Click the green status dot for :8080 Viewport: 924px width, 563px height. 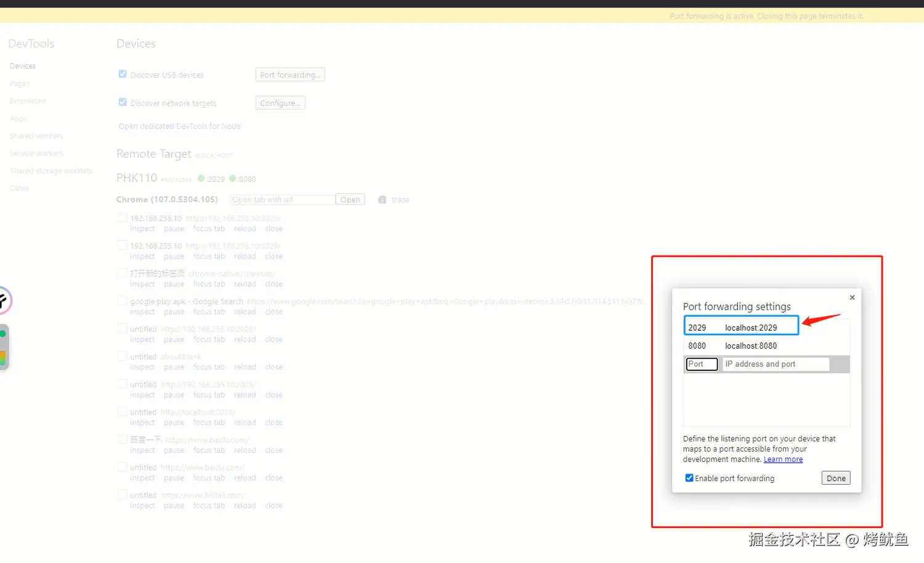233,179
